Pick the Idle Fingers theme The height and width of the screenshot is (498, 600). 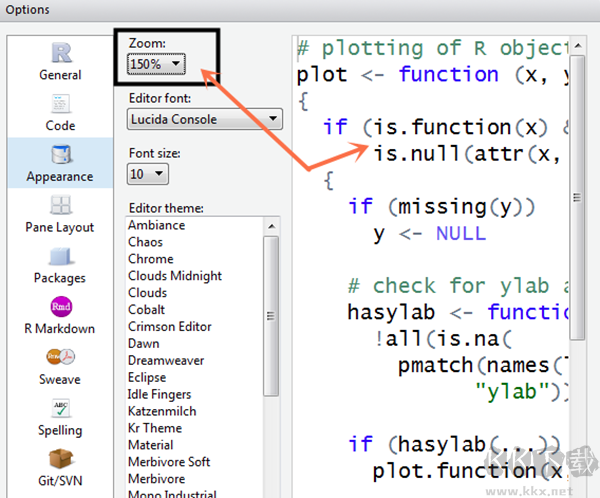click(160, 395)
